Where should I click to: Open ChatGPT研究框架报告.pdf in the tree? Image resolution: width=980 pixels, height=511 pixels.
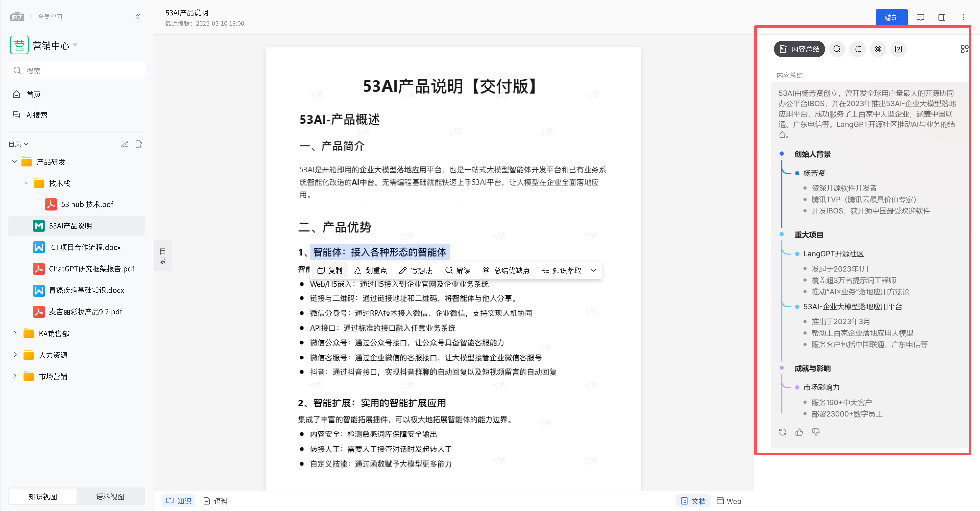91,269
